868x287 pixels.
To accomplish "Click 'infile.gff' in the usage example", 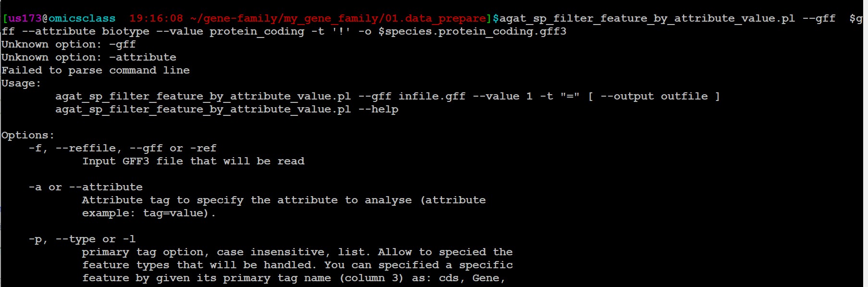I will (x=432, y=97).
